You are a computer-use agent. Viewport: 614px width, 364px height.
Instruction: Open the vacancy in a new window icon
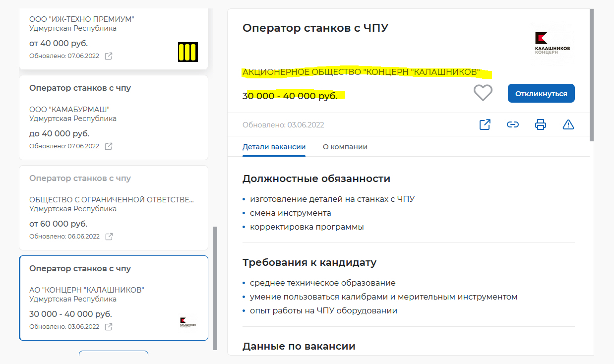point(485,124)
